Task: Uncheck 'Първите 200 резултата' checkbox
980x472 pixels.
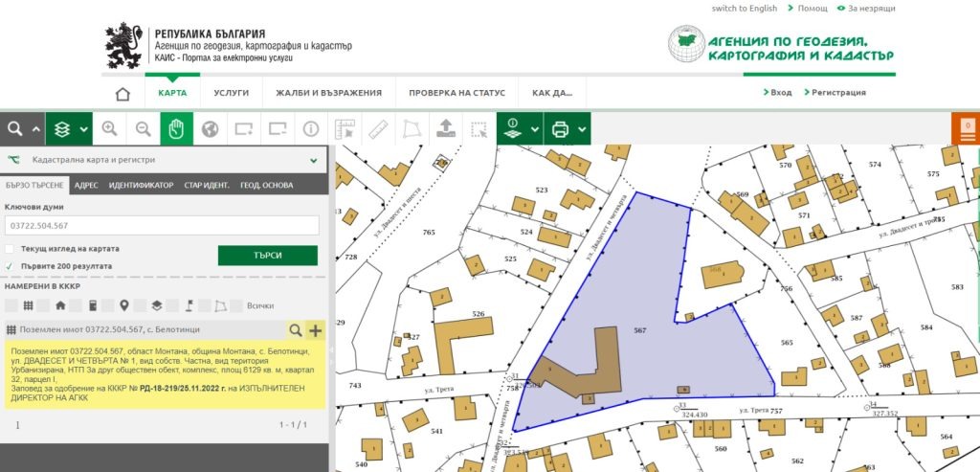Action: [10, 266]
